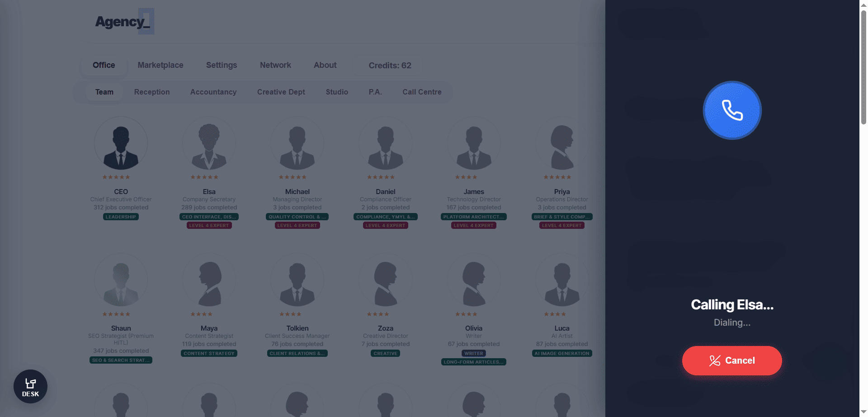
Task: Click Elsa's profile avatar
Action: click(209, 143)
